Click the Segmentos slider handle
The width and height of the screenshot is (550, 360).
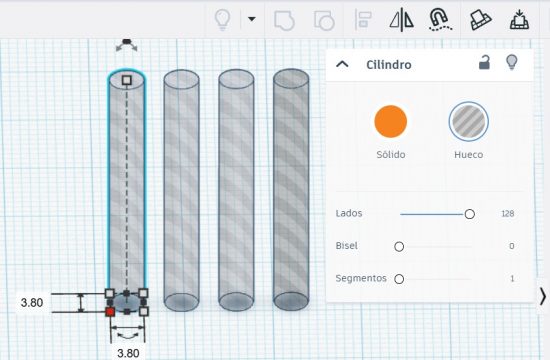tap(399, 279)
